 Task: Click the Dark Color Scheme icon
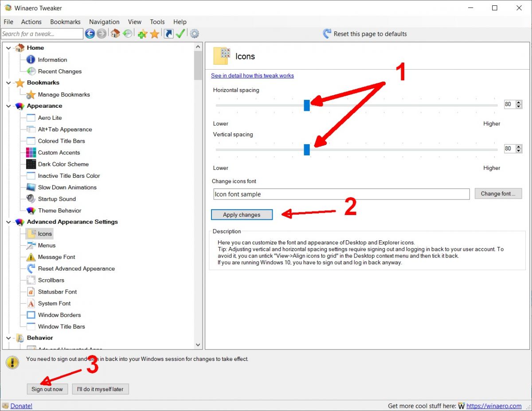(31, 164)
